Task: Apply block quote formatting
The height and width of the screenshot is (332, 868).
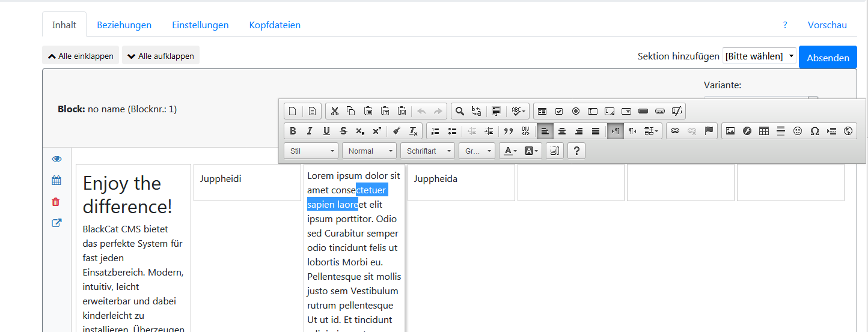Action: (x=508, y=131)
